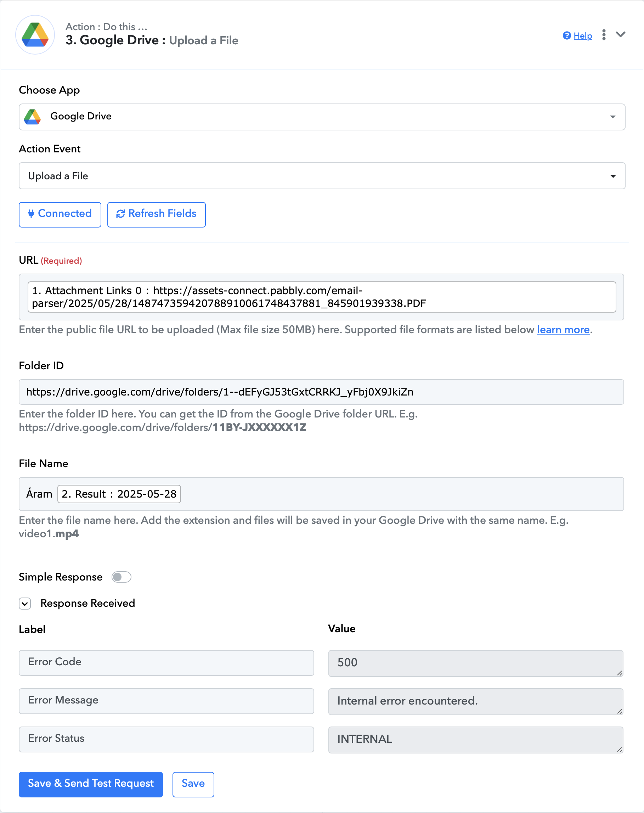The height and width of the screenshot is (813, 644).
Task: Click the Google Drive icon in Choose App field
Action: (32, 117)
